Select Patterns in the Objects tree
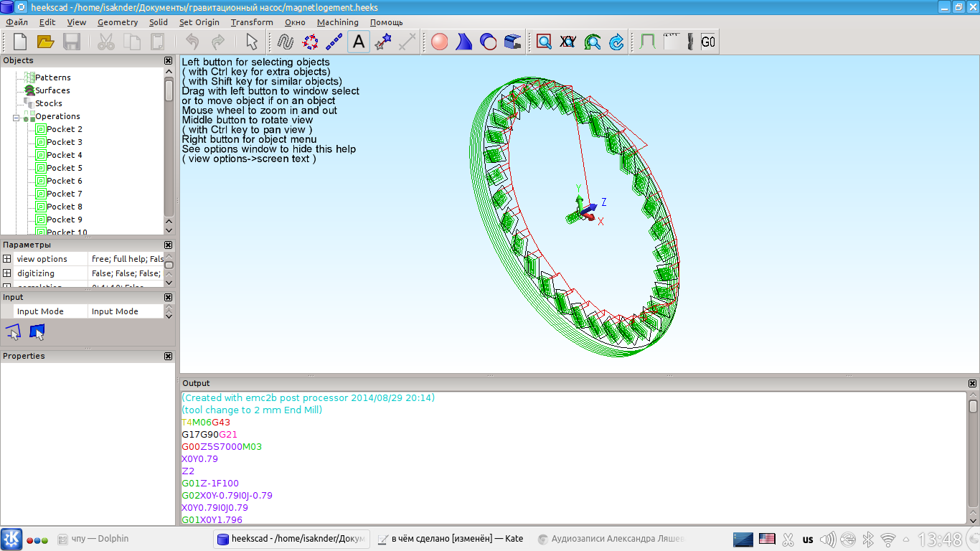The height and width of the screenshot is (551, 980). coord(53,77)
